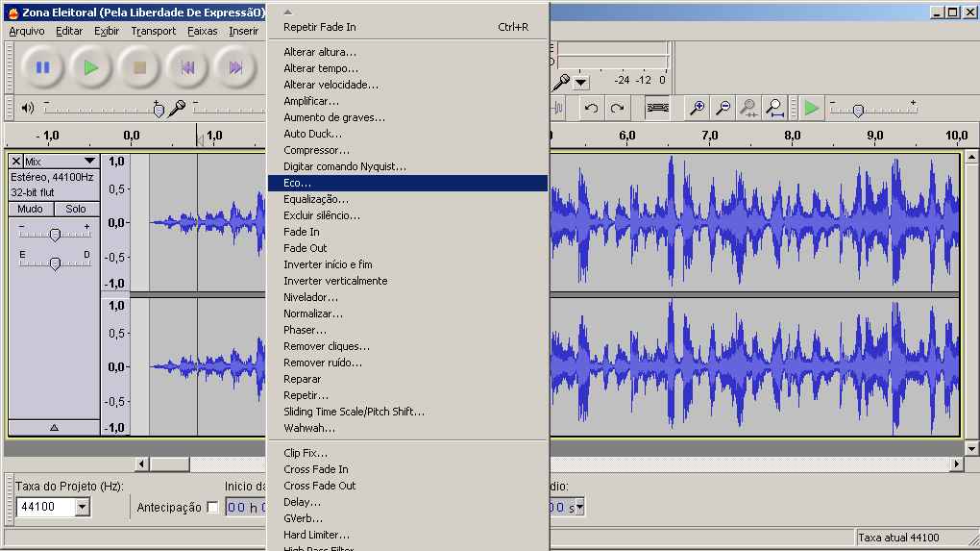Open the Transport menu
Viewport: 980px width, 551px height.
coord(153,31)
